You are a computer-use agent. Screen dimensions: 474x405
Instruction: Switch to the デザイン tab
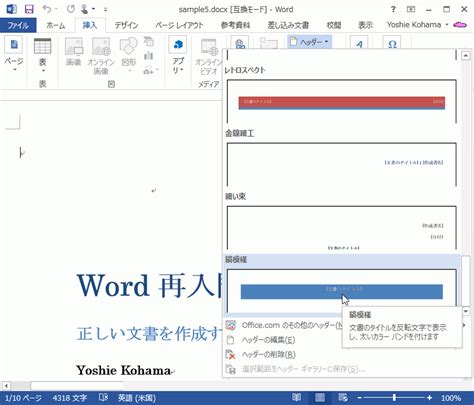click(126, 25)
